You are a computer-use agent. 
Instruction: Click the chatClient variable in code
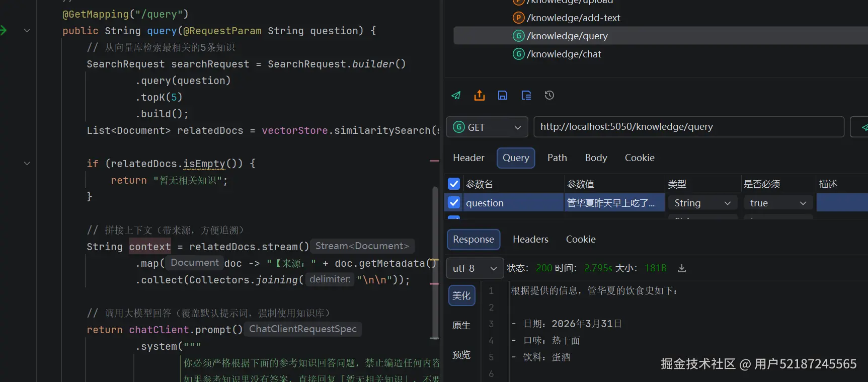[159, 330]
